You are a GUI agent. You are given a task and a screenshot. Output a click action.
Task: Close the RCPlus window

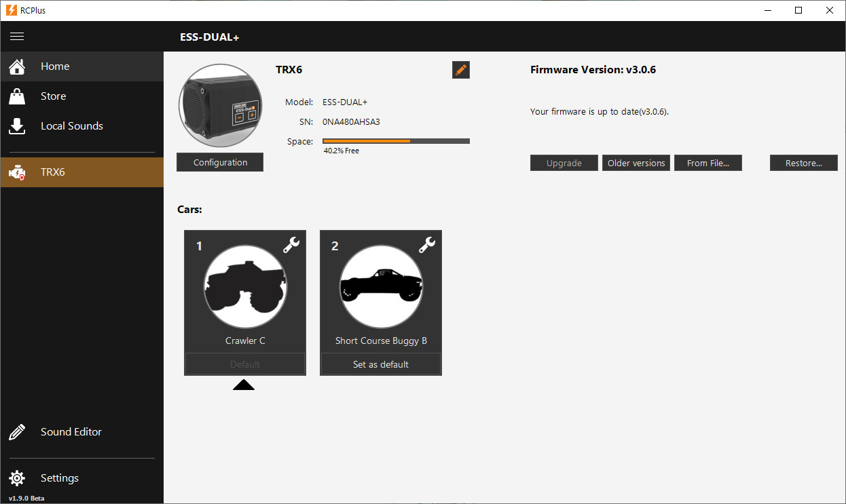830,10
